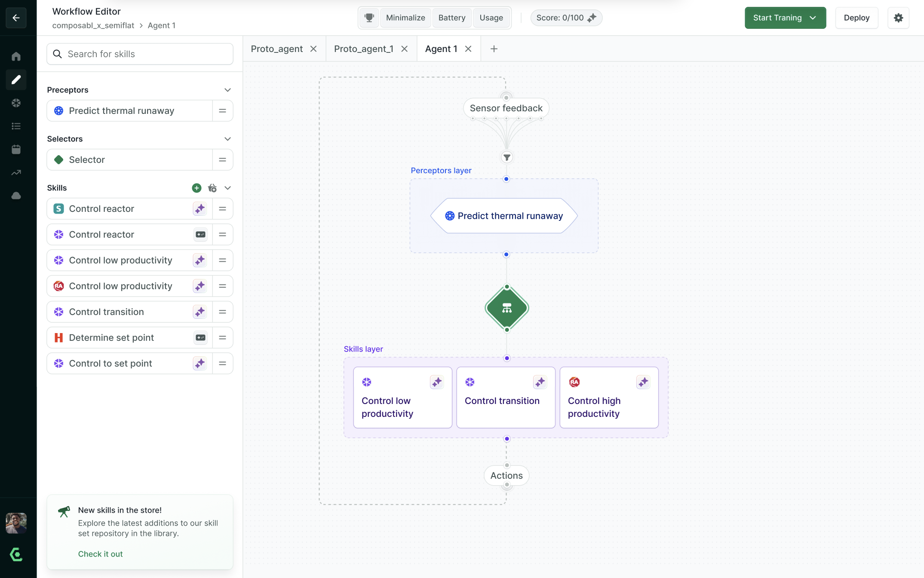Toggle the Battery option
The height and width of the screenshot is (578, 924).
click(x=451, y=18)
